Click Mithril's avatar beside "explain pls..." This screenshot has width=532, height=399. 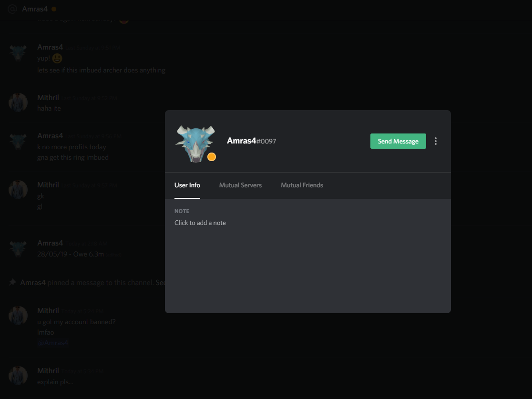coord(18,376)
